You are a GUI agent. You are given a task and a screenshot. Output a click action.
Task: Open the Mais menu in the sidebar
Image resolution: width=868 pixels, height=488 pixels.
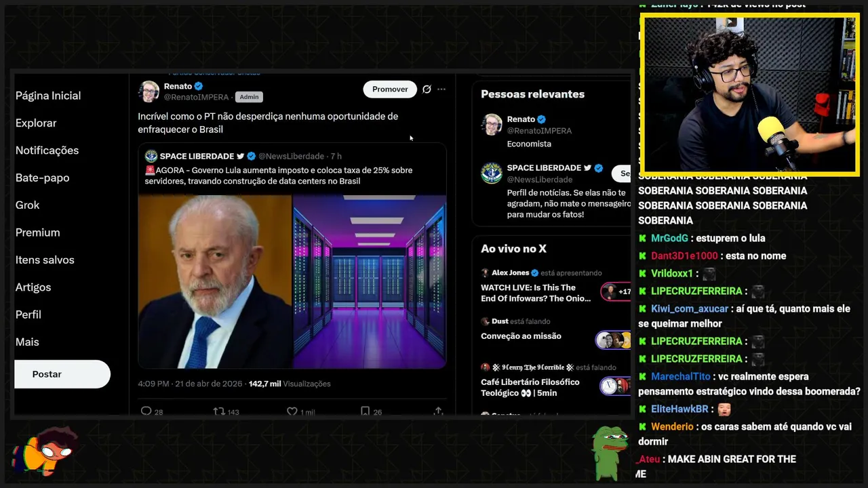point(27,342)
